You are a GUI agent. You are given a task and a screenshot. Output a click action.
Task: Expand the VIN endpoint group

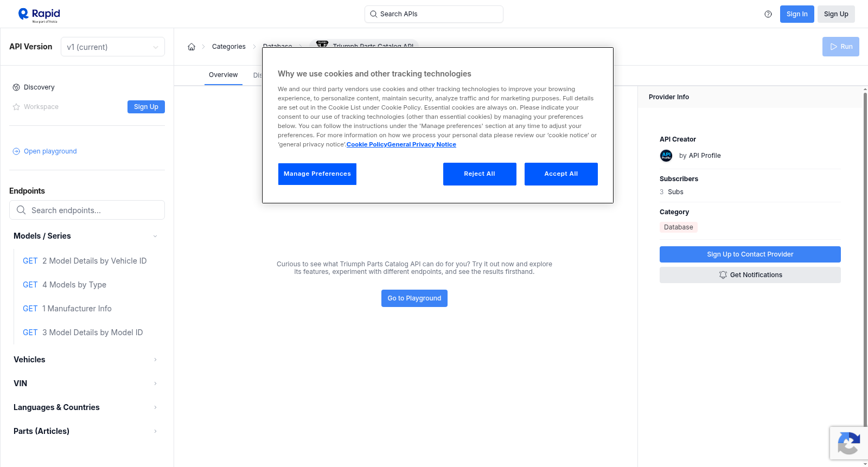click(x=87, y=383)
